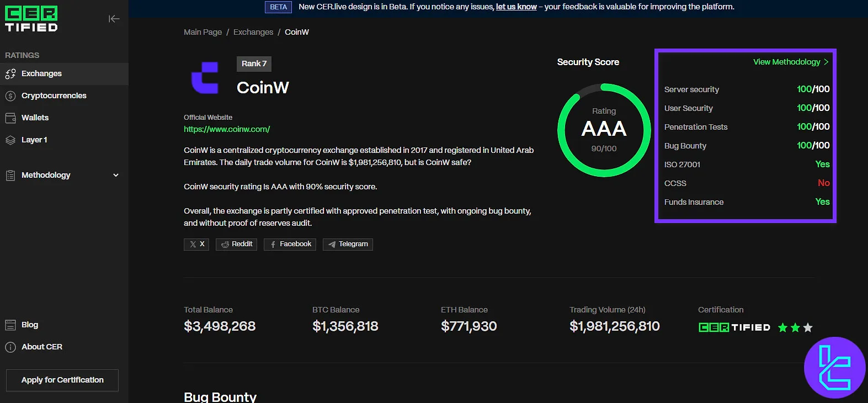
Task: Open the Exchanges breadcrumb link
Action: [253, 32]
